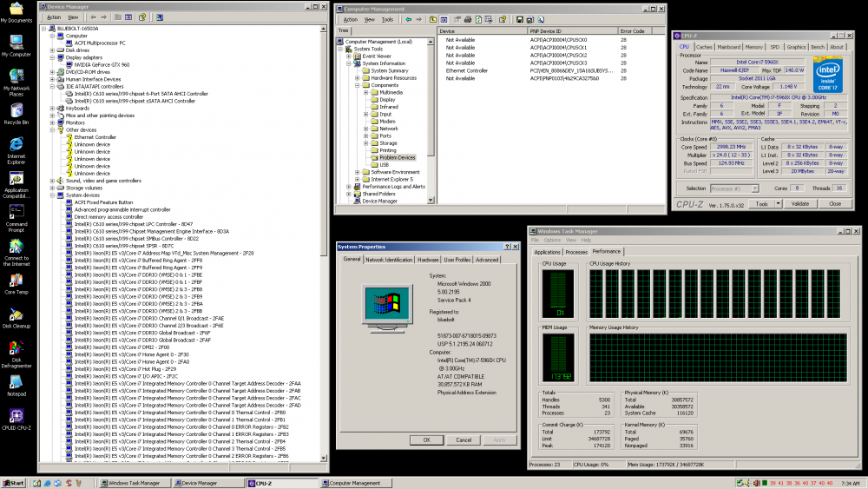Switch to Windows Task Manager taskbar button
The height and width of the screenshot is (489, 868).
tap(135, 483)
